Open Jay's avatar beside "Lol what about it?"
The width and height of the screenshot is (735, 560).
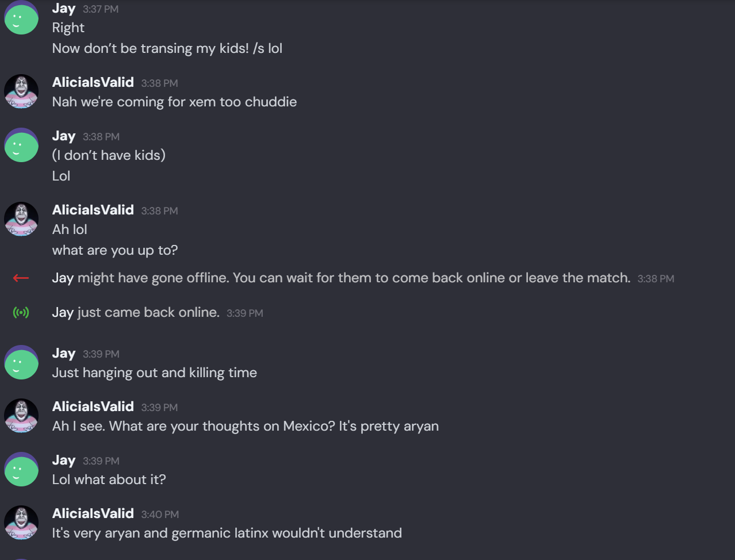[x=21, y=470]
